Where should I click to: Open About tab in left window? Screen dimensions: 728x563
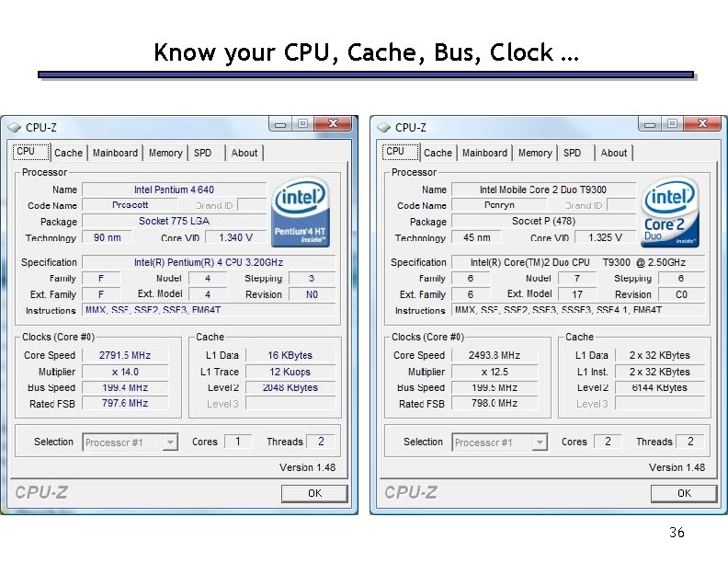coord(245,153)
